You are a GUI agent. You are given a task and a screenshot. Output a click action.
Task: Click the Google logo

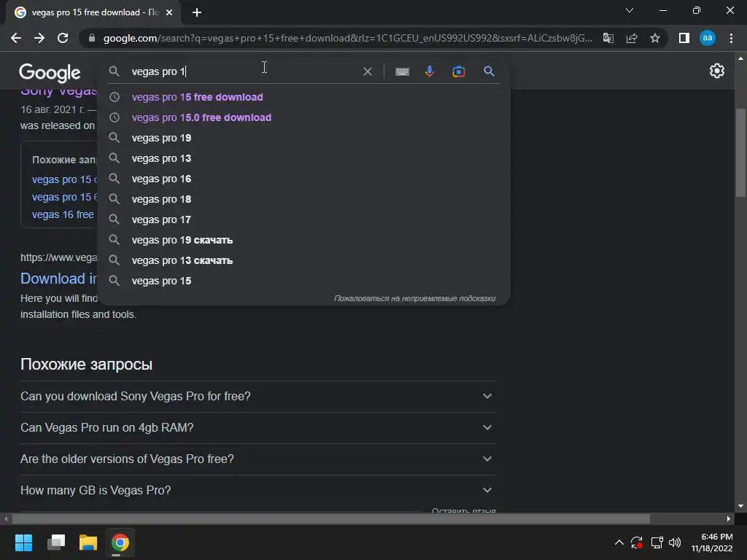(50, 72)
